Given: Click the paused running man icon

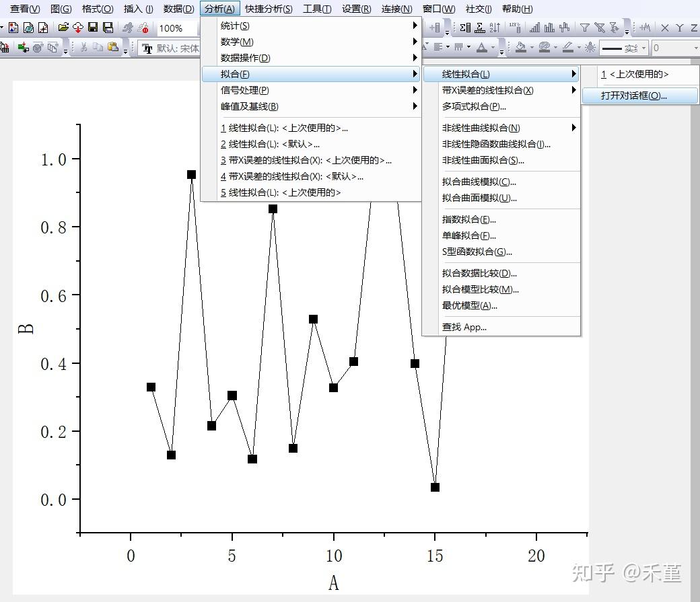Looking at the screenshot, I should (143, 28).
